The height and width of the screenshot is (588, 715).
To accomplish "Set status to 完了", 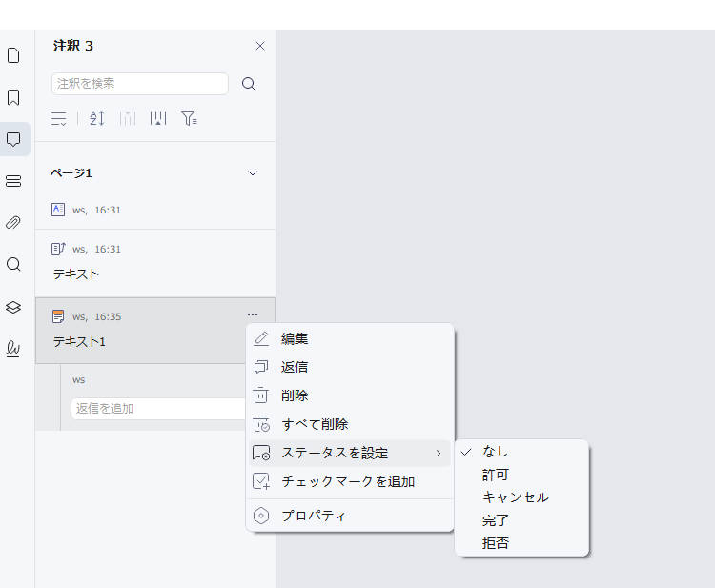I will [522, 520].
